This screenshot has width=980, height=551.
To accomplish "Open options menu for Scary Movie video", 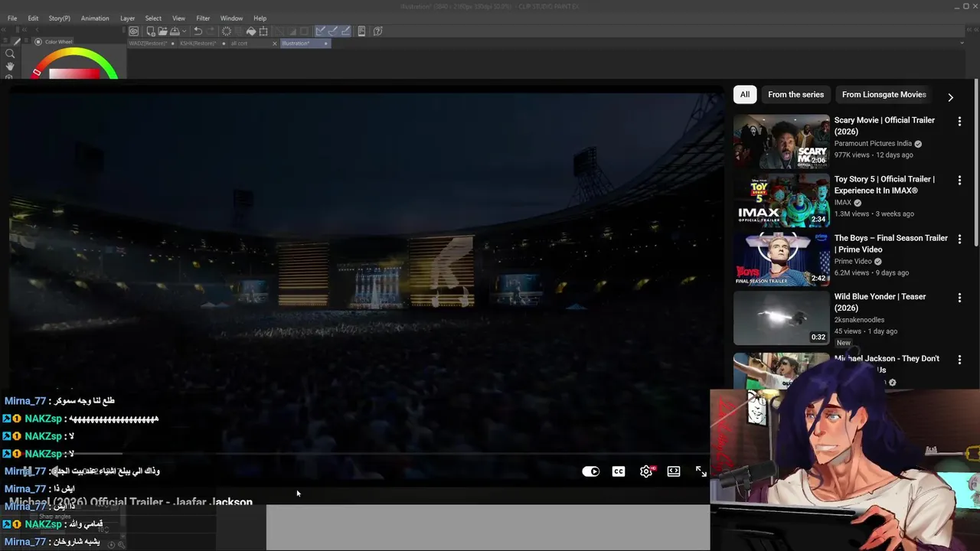I will tap(959, 121).
